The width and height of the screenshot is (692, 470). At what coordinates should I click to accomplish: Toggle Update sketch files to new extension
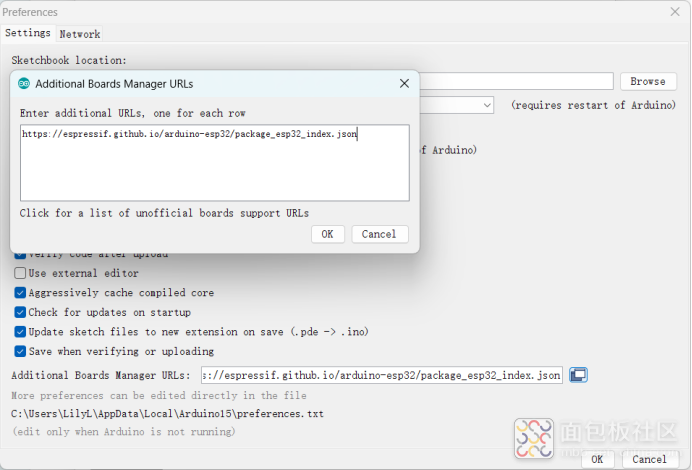pos(20,331)
